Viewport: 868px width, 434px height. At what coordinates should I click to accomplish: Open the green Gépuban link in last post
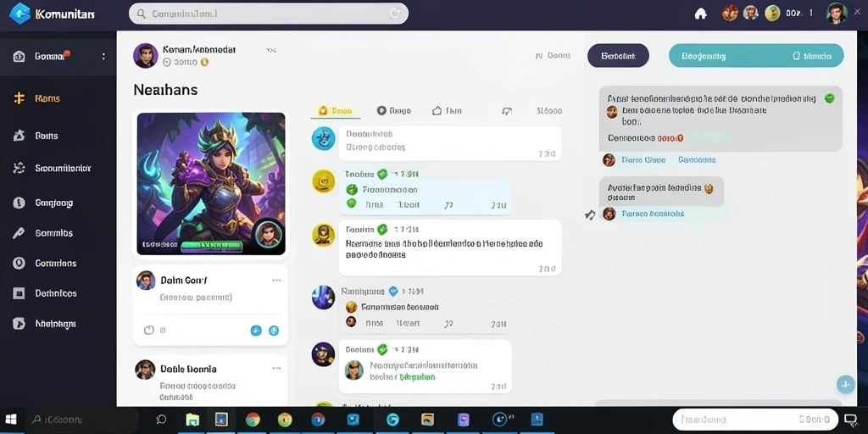tap(417, 377)
